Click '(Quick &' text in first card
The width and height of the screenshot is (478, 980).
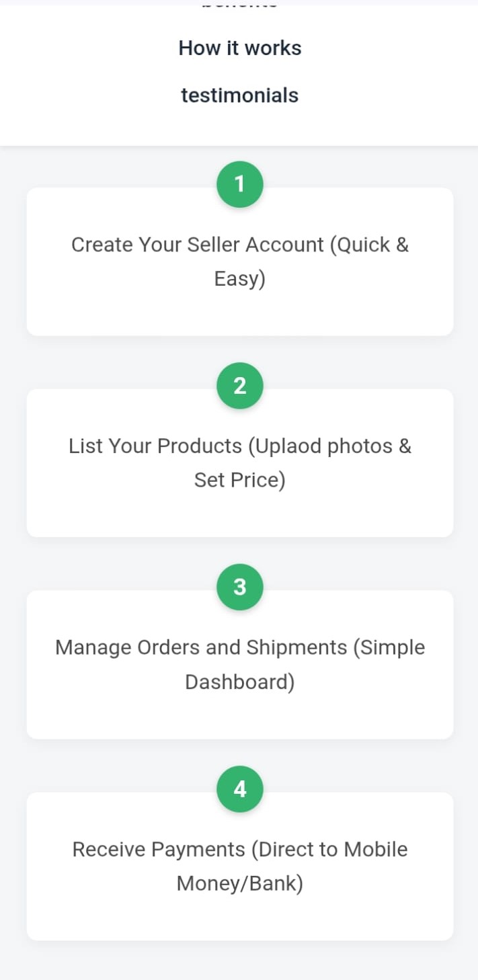(x=369, y=245)
